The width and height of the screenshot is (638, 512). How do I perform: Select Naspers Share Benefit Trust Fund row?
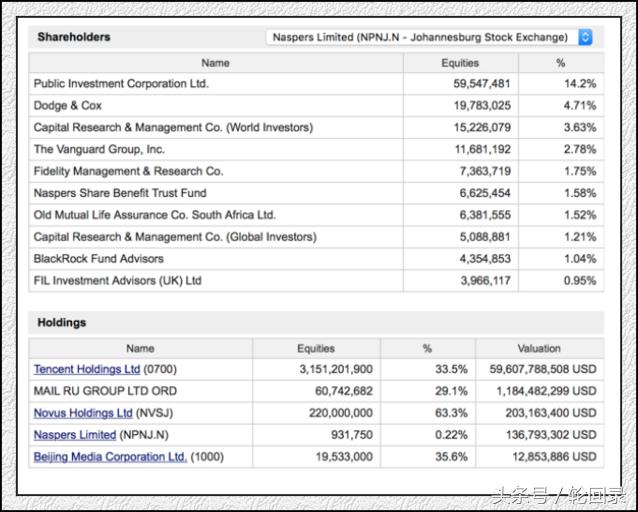pos(120,193)
